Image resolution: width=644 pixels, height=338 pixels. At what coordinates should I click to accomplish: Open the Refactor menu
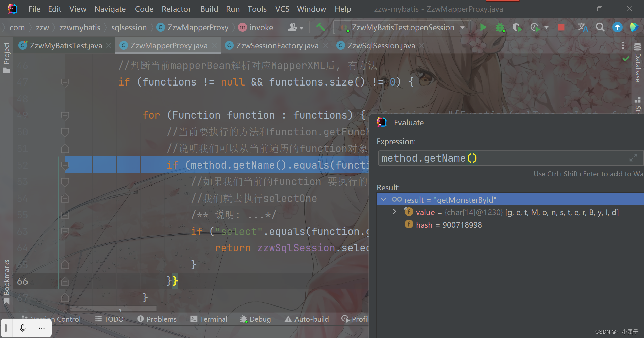tap(176, 9)
